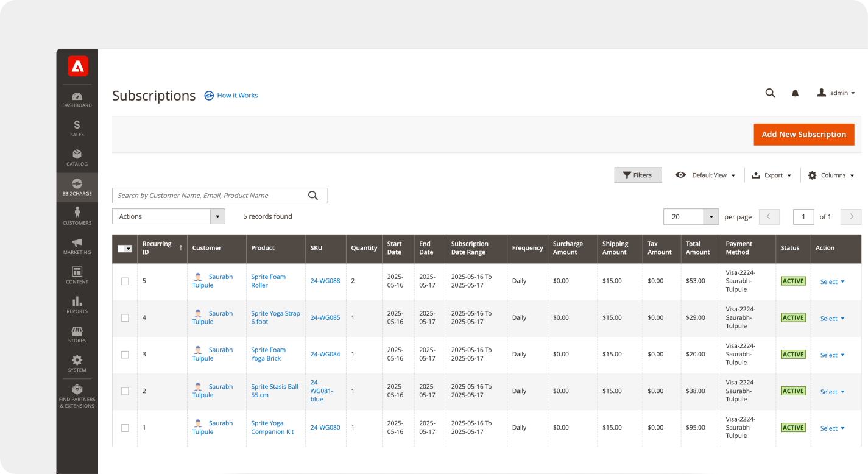Click the page number input field
The width and height of the screenshot is (868, 474).
coord(803,216)
